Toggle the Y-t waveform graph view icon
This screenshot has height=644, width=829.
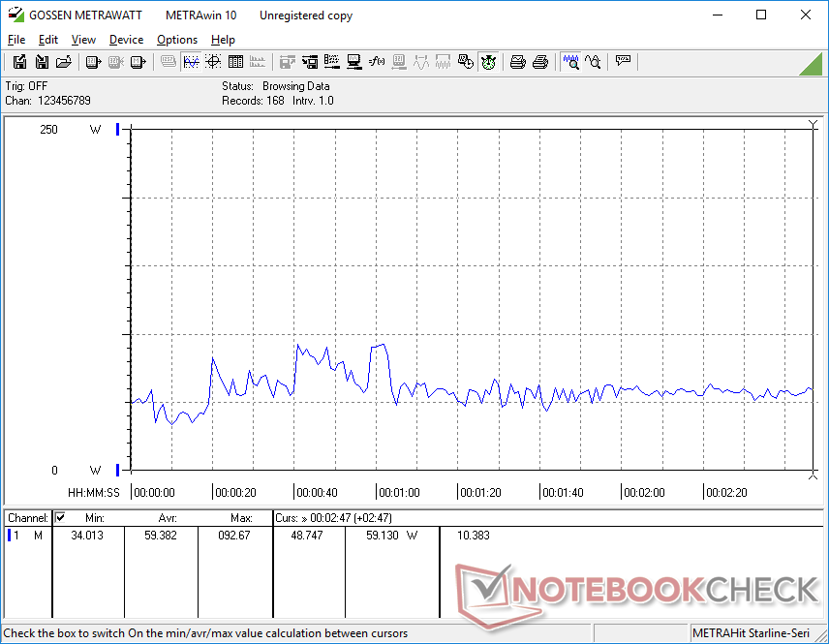point(191,62)
